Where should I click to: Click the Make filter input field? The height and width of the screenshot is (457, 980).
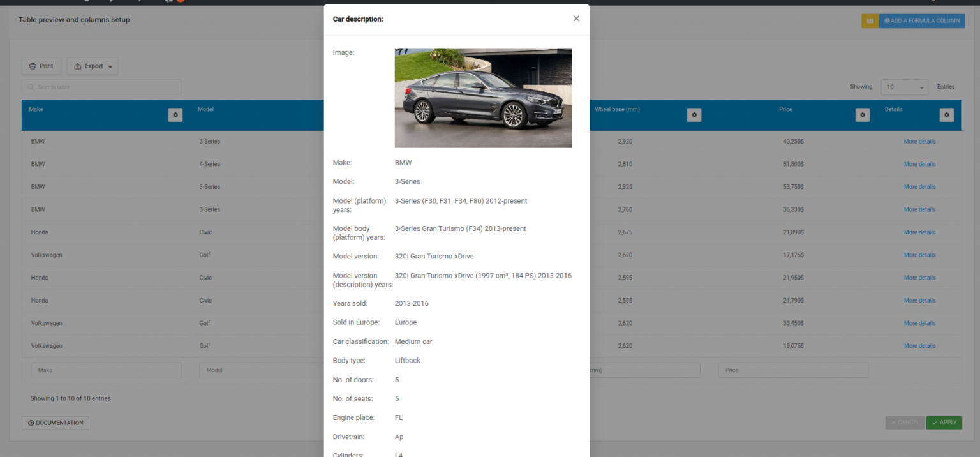pyautogui.click(x=106, y=370)
